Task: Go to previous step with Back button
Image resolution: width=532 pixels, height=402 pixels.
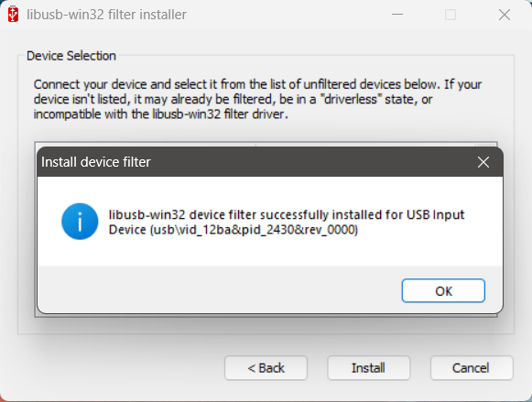Action: click(x=266, y=368)
